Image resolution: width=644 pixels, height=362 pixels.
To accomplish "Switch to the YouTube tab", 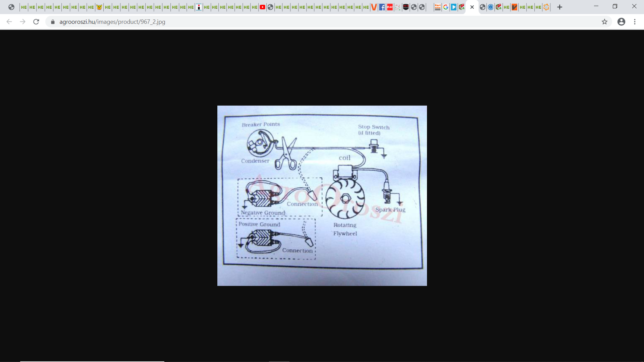I will [x=262, y=7].
